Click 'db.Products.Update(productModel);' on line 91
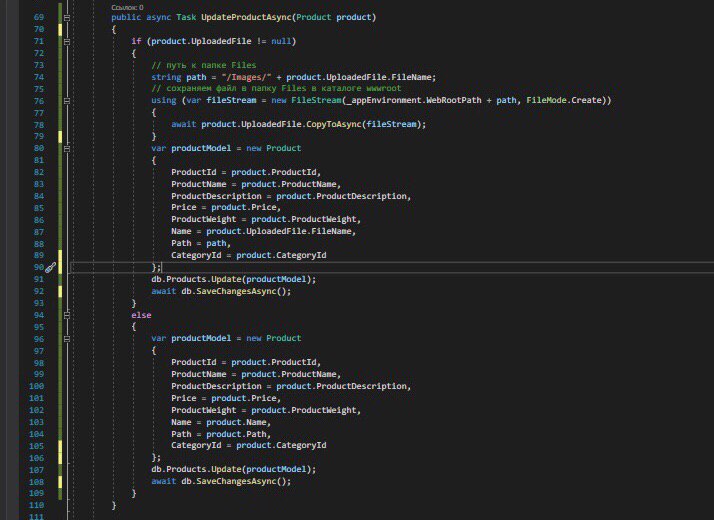 click(234, 279)
